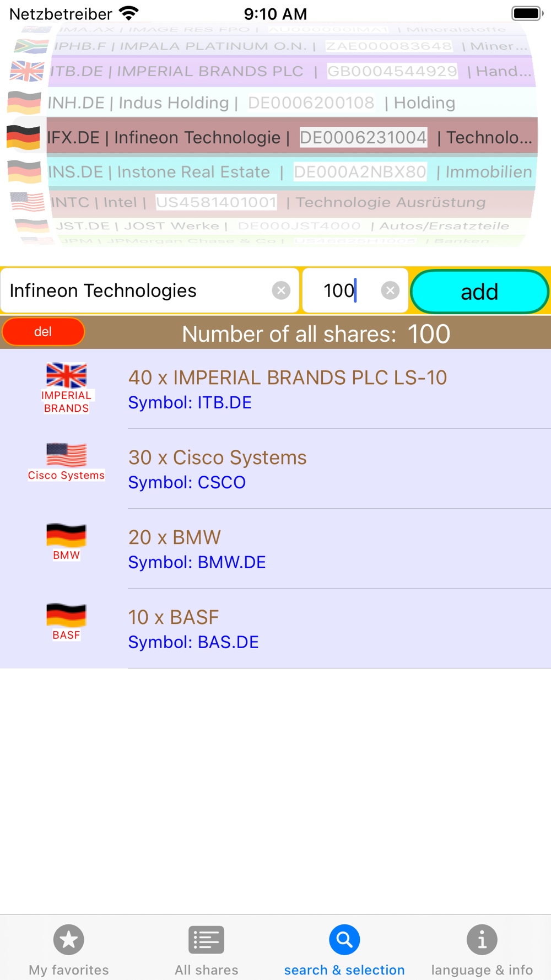Image resolution: width=551 pixels, height=980 pixels.
Task: Select ITB.DE Imperial Brands picker row
Action: click(x=272, y=71)
